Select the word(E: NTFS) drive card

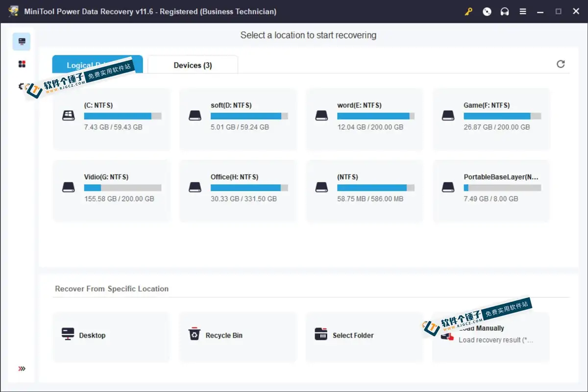click(x=364, y=119)
